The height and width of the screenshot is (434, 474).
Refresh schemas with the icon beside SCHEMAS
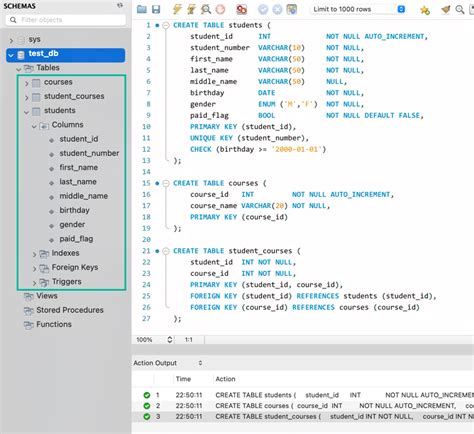click(x=120, y=5)
